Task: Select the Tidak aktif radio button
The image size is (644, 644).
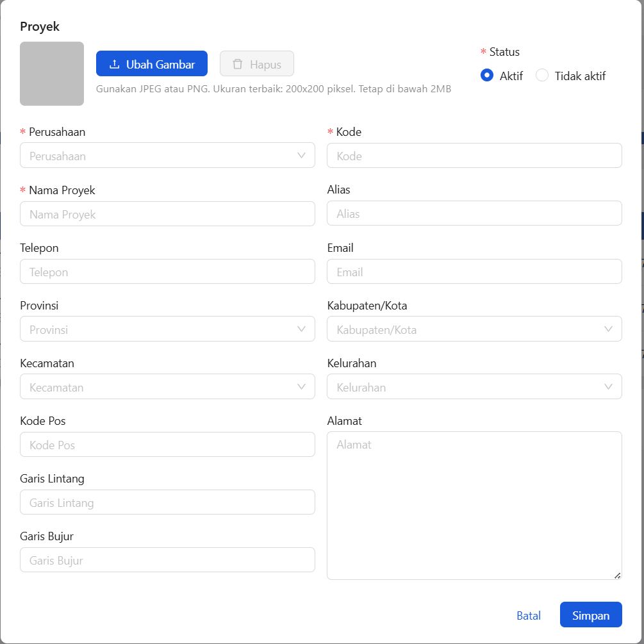Action: tap(542, 76)
